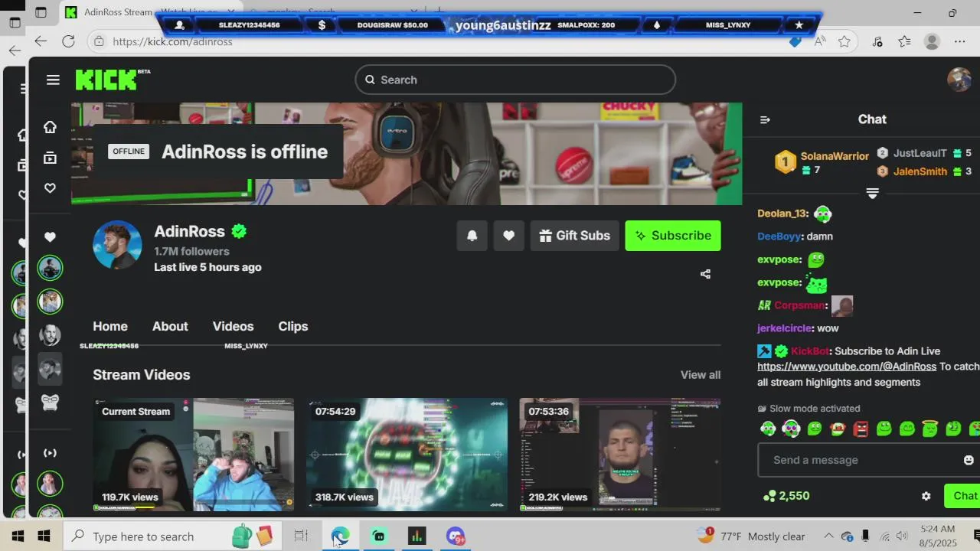Switch to the Videos tab
Screen dimensions: 980x551
pos(233,326)
